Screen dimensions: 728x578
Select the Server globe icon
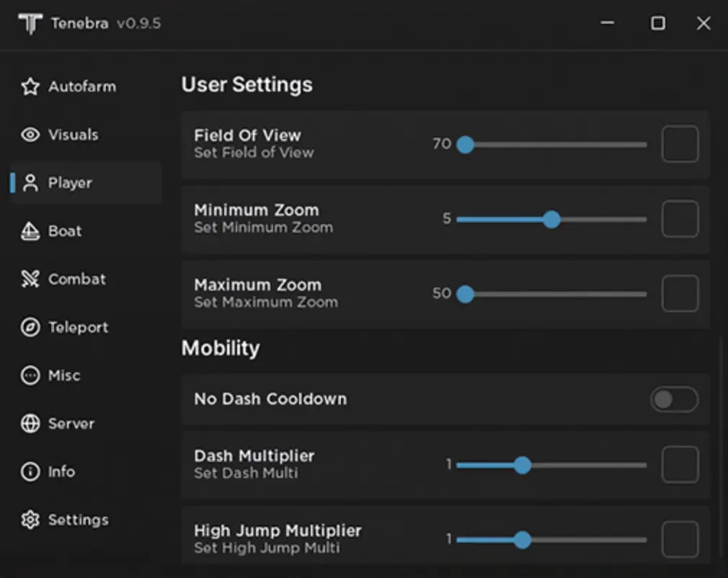pos(30,424)
